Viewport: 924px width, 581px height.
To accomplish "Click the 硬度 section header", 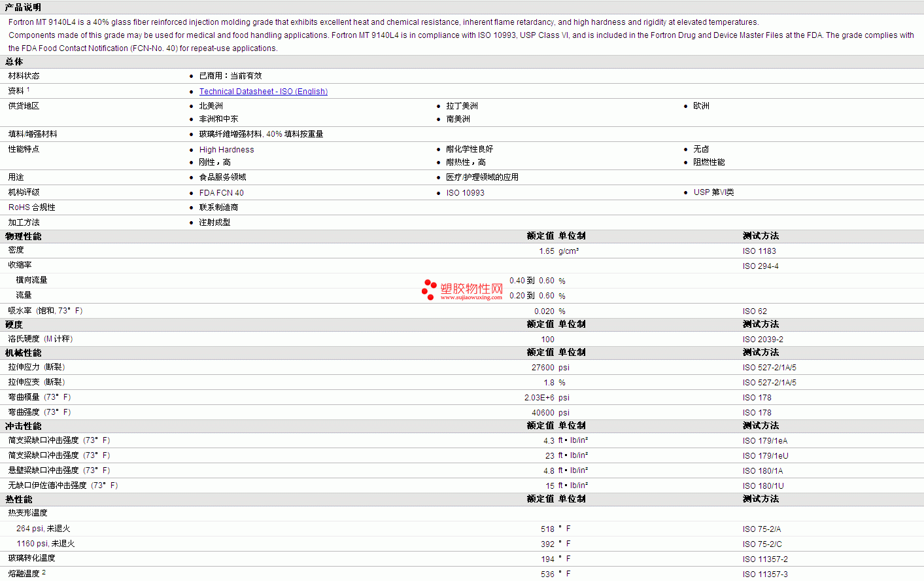I will 14,325.
